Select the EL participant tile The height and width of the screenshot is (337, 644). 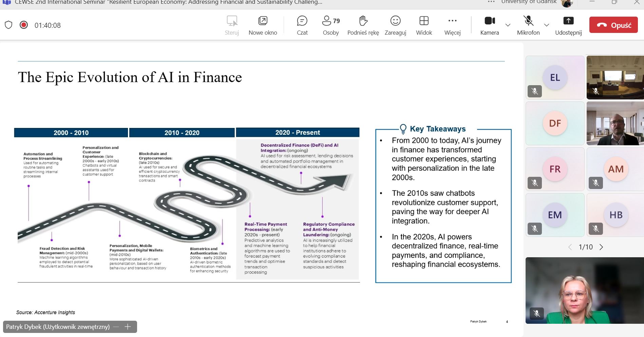click(555, 77)
